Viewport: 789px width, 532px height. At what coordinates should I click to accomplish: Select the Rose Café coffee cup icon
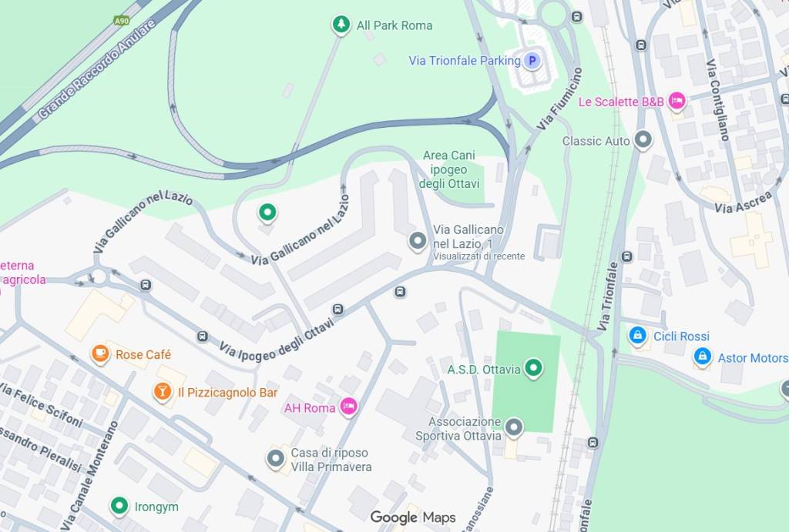tap(100, 354)
